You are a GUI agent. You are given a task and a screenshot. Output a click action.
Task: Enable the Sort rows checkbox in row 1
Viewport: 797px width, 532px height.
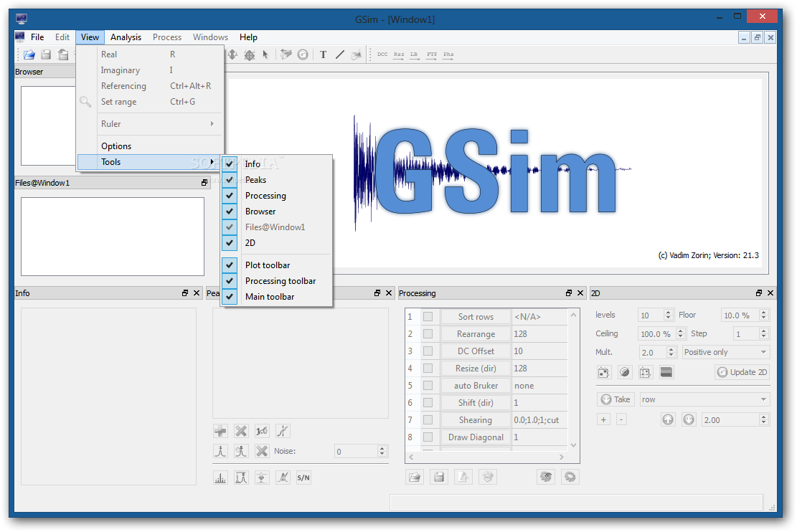click(428, 317)
